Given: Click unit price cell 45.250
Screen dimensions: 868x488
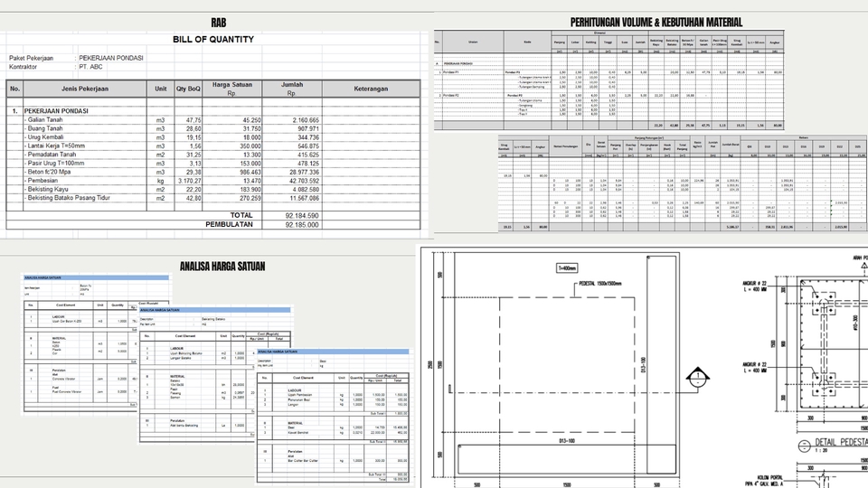Looking at the screenshot, I should pyautogui.click(x=251, y=120).
